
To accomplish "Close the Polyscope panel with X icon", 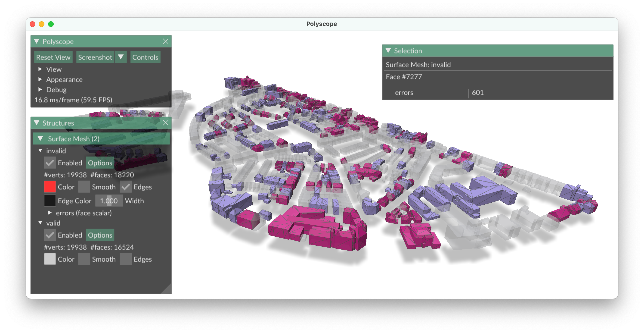I will (165, 41).
